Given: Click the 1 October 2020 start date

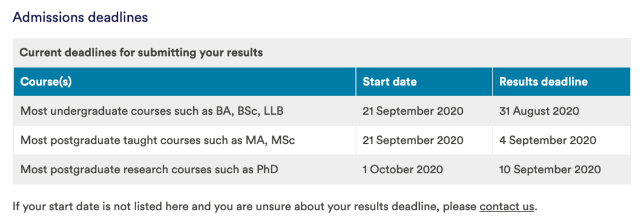Looking at the screenshot, I should [402, 169].
